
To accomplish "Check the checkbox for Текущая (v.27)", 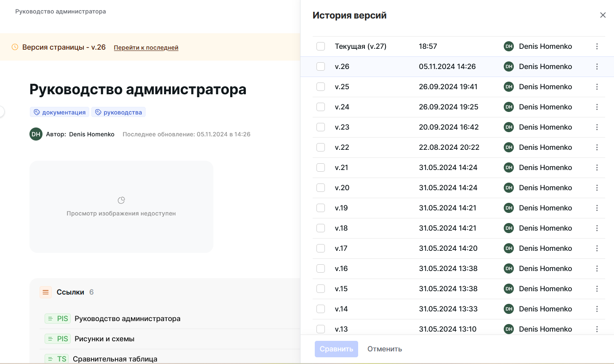I will tap(321, 46).
